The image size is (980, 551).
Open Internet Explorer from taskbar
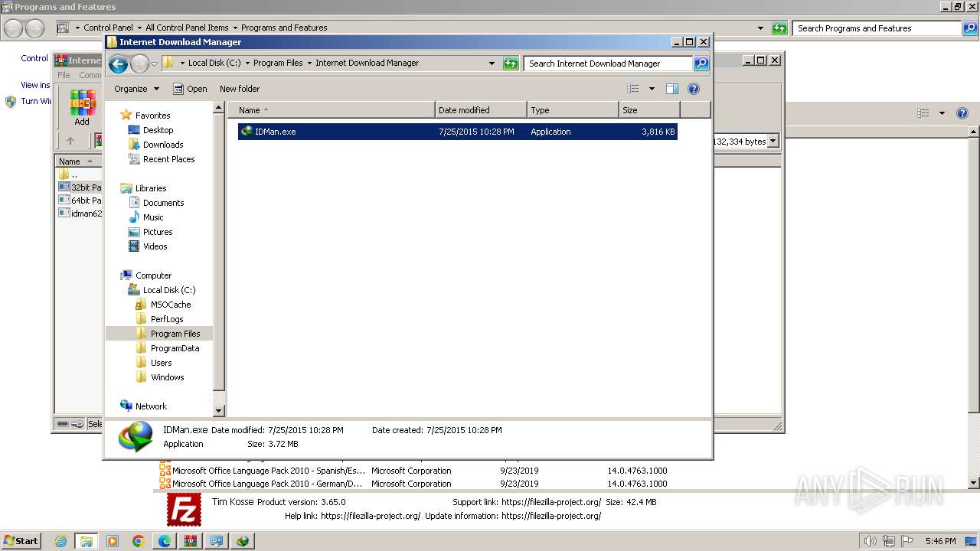61,541
